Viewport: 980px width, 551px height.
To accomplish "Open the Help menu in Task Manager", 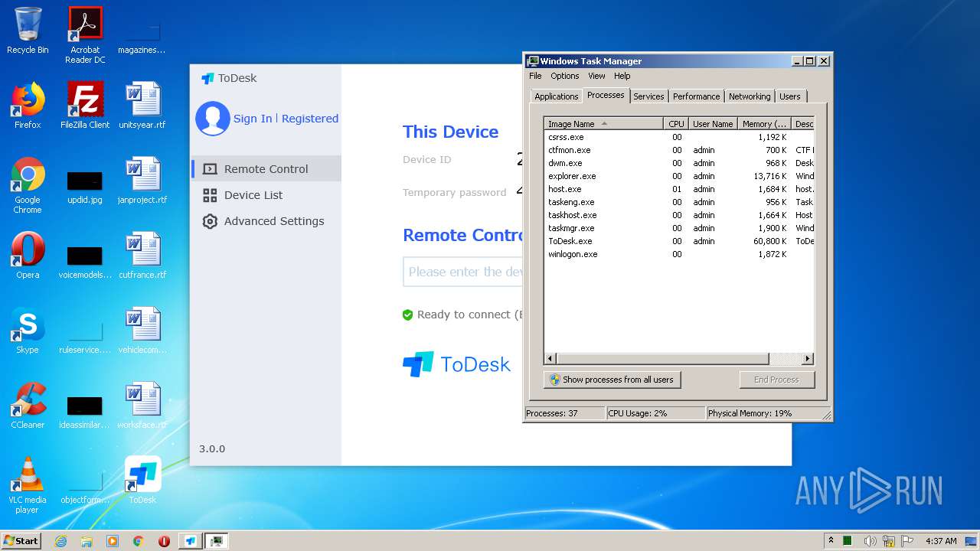I will (x=622, y=76).
